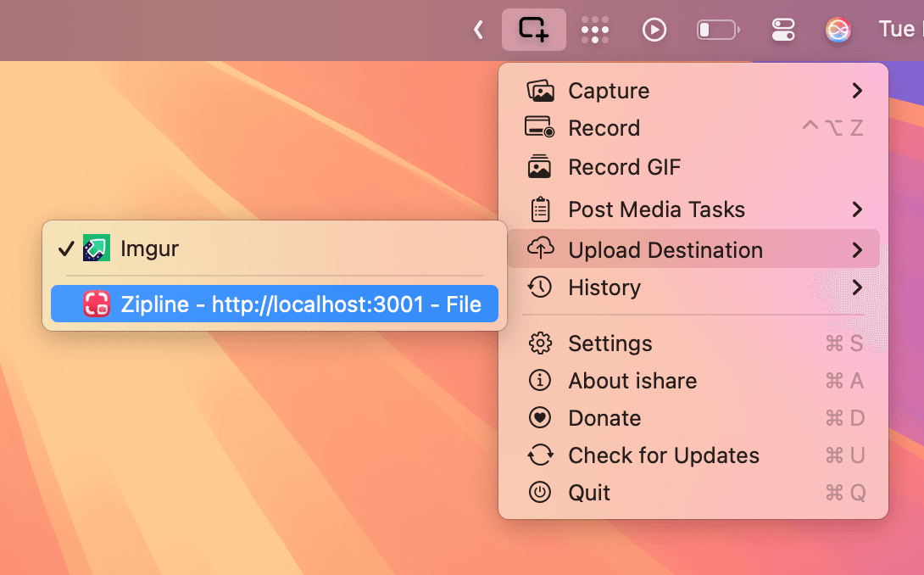Open ishare Settings
The height and width of the screenshot is (575, 924).
pyautogui.click(x=610, y=343)
